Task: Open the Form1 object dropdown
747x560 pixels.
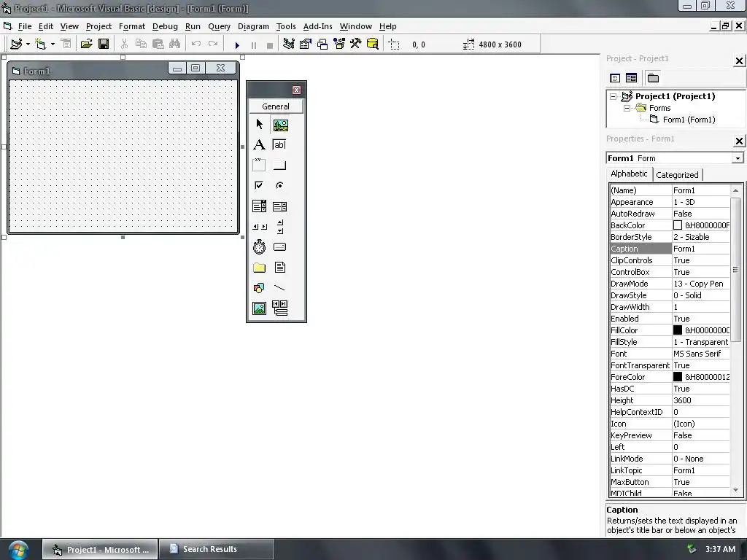Action: click(x=738, y=158)
